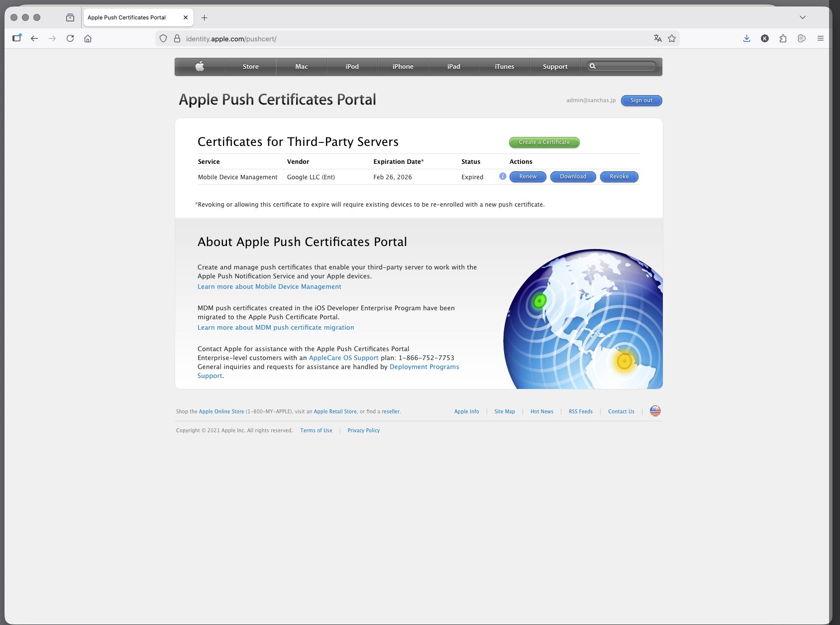The image size is (840, 625).
Task: Expand the list all tabs chevron
Action: 802,17
